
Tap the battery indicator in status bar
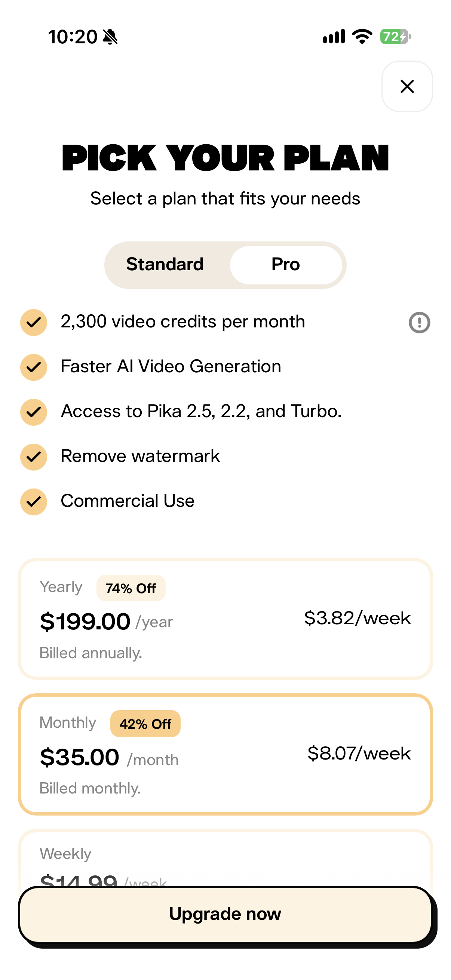pyautogui.click(x=395, y=37)
